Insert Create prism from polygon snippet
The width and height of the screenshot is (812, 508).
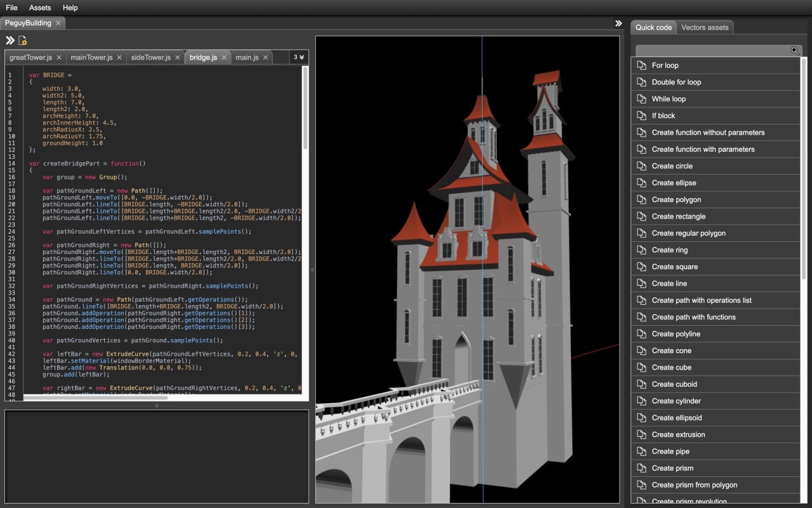pos(716,485)
